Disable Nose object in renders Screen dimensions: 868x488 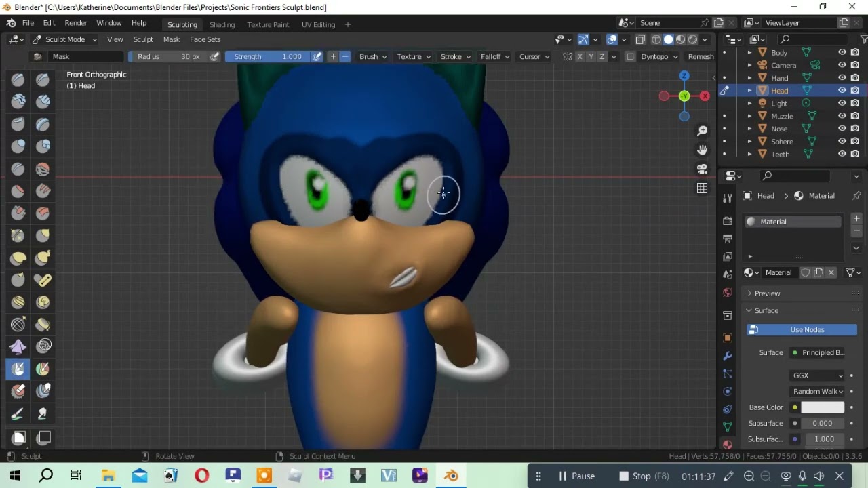(855, 129)
